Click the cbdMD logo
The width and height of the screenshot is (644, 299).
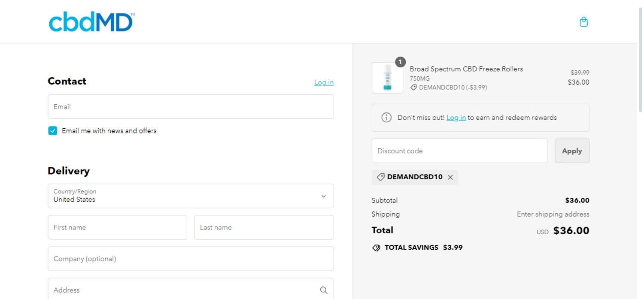[x=91, y=22]
